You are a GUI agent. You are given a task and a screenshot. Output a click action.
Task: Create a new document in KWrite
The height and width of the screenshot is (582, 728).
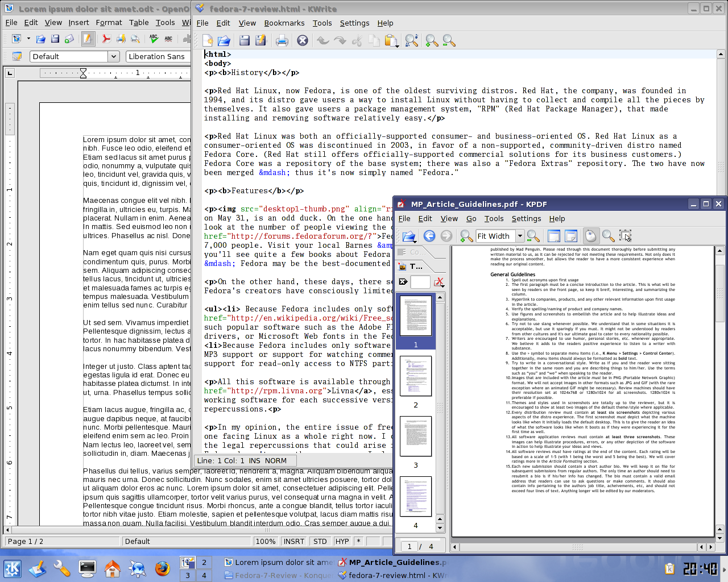pyautogui.click(x=208, y=40)
